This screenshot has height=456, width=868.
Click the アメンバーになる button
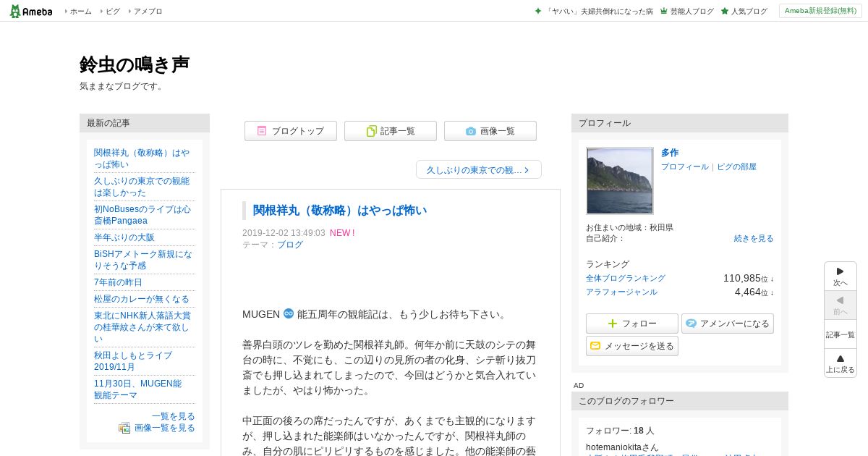point(728,324)
